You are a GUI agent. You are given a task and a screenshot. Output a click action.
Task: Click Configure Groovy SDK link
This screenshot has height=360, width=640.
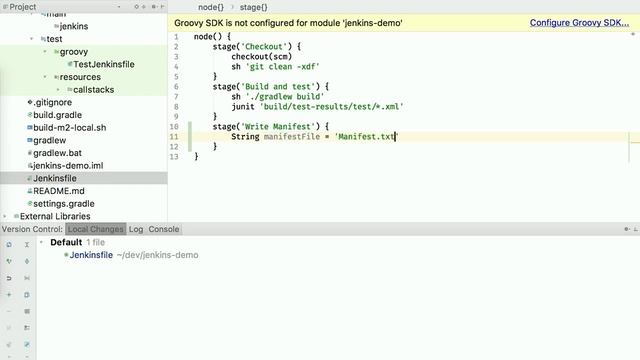coord(579,23)
